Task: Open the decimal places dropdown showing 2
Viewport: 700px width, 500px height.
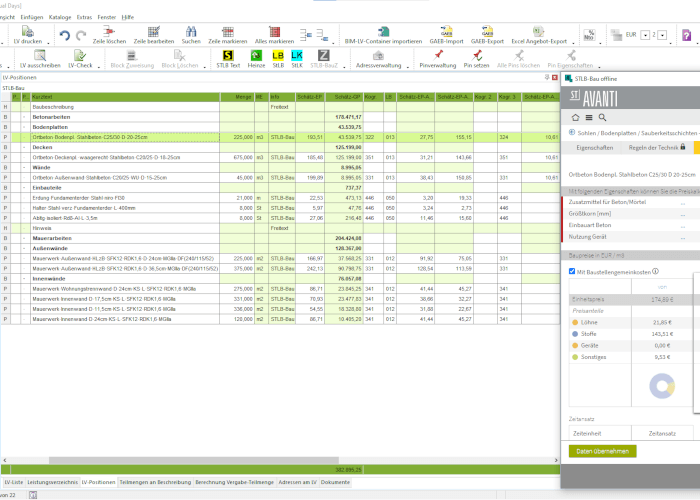Action: click(x=663, y=35)
